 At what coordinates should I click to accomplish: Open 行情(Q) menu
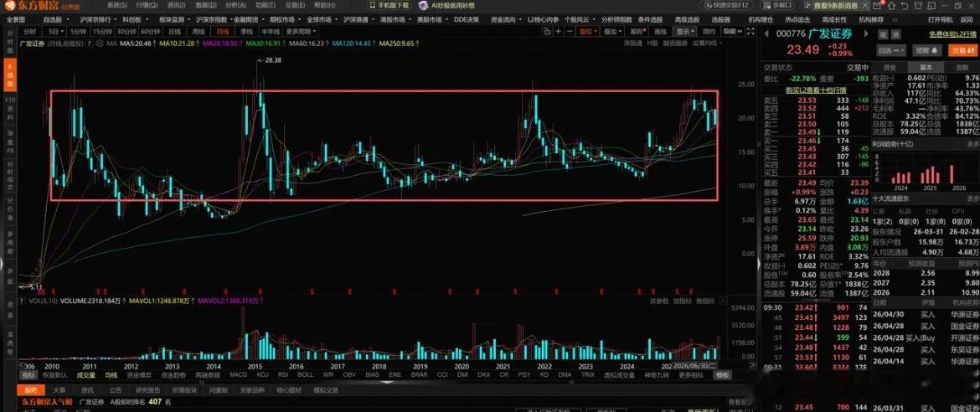click(147, 4)
